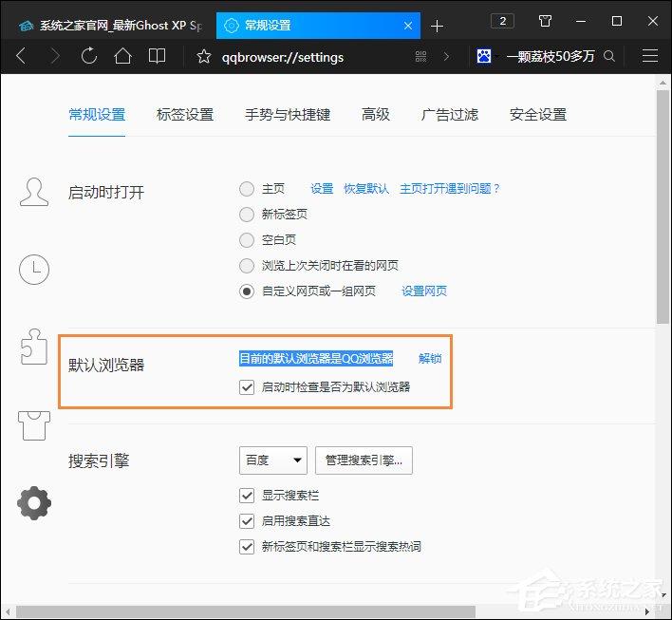Open the 高级 settings tab

tap(376, 115)
